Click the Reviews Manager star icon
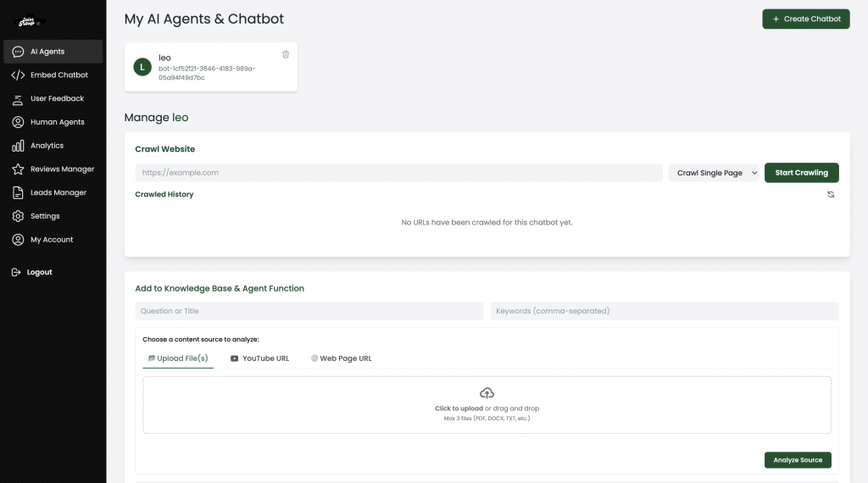Screen dimensions: 868x483 pyautogui.click(x=18, y=169)
